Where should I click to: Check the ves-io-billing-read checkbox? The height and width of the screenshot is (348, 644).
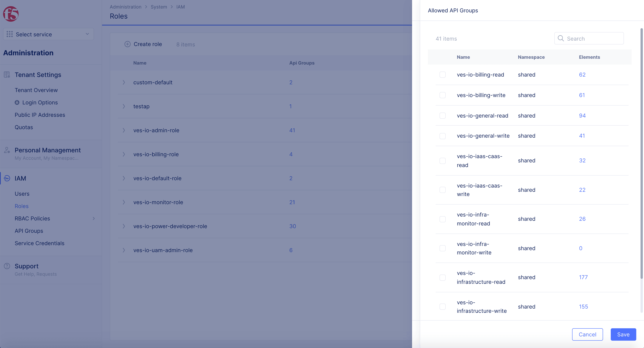pyautogui.click(x=442, y=75)
